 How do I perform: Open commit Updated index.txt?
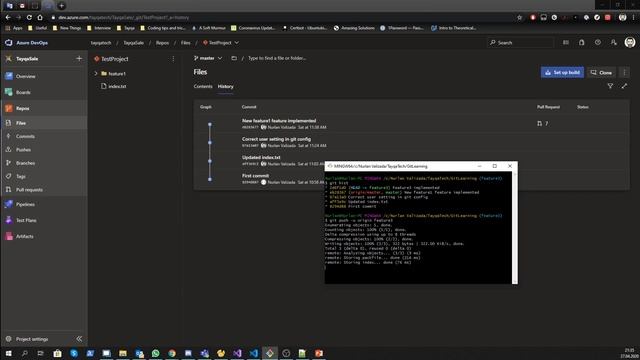click(261, 158)
